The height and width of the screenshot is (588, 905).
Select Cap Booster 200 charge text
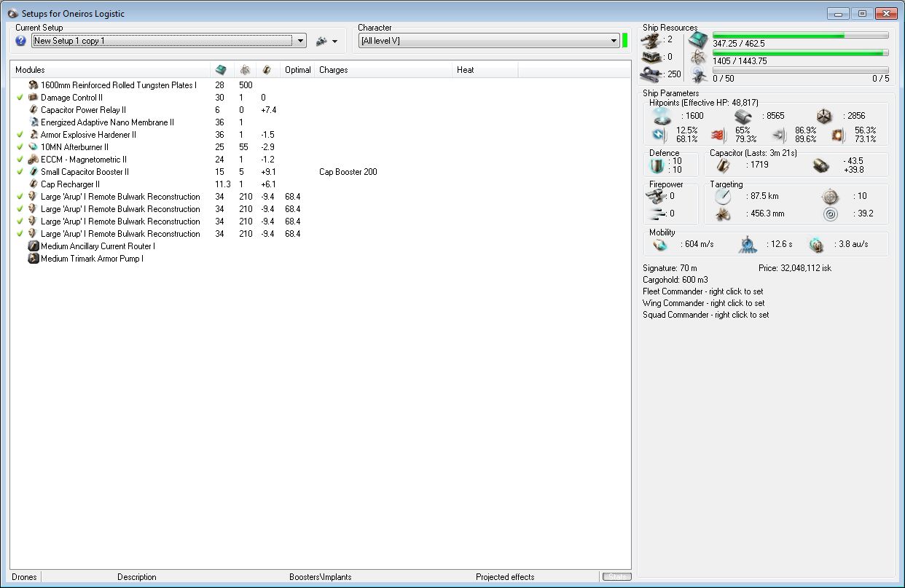pyautogui.click(x=348, y=172)
